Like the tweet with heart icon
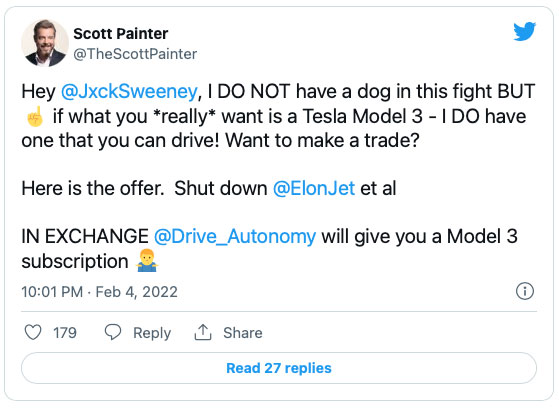This screenshot has width=559, height=408. [x=33, y=332]
